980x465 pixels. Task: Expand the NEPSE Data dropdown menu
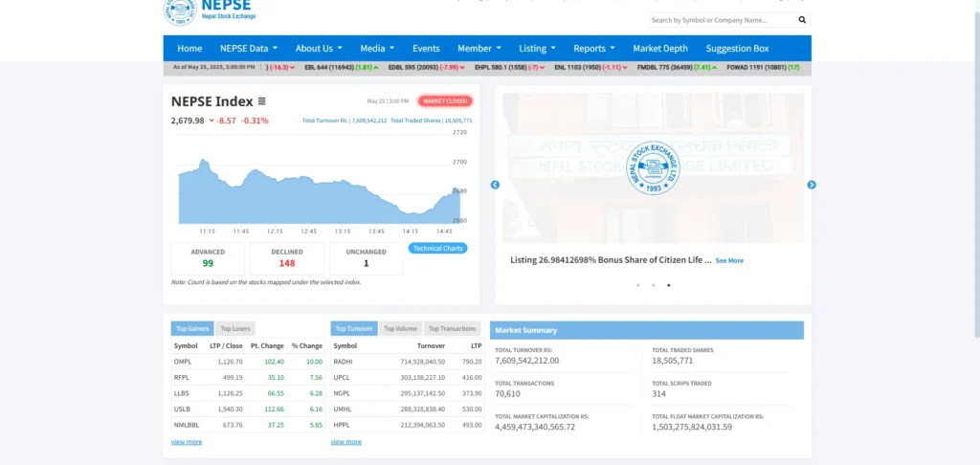click(x=249, y=48)
